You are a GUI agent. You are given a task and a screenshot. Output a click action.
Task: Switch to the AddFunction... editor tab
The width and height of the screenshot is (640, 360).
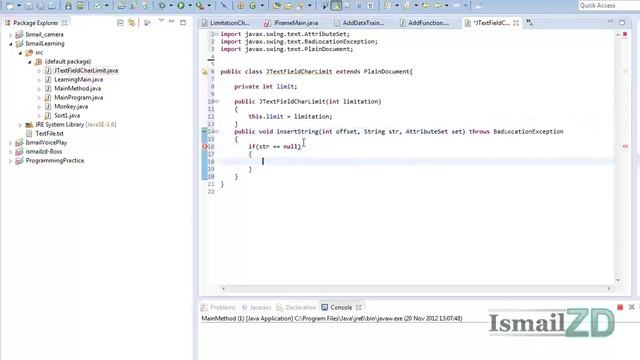click(x=424, y=23)
